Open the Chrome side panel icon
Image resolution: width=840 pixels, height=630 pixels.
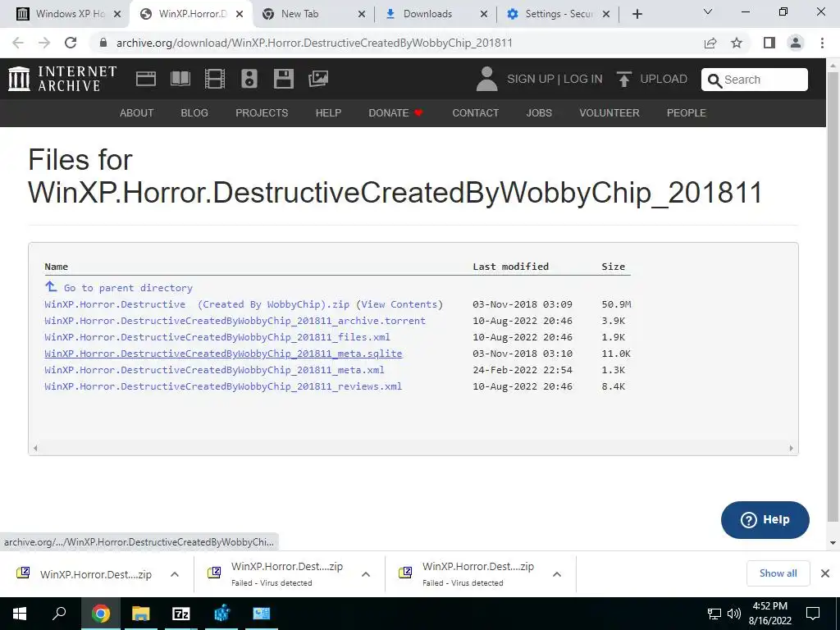(x=769, y=43)
